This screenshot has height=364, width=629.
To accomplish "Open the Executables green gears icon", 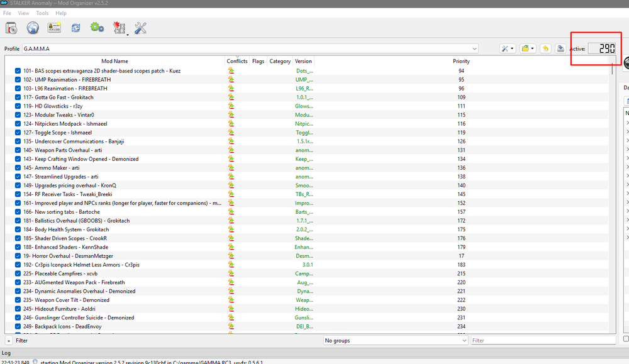I will (x=96, y=28).
